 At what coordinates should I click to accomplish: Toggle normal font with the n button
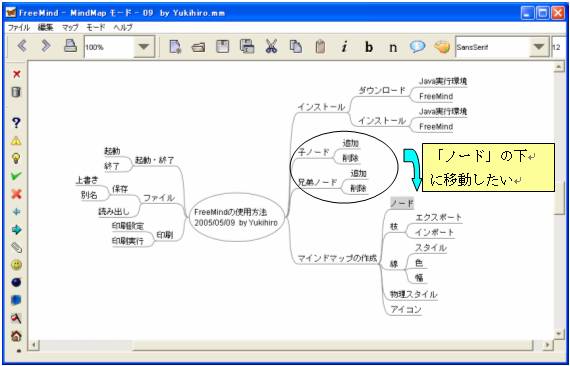point(393,47)
